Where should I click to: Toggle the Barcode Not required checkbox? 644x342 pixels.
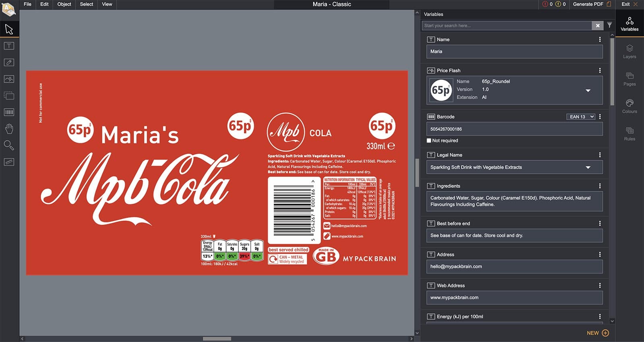point(429,141)
